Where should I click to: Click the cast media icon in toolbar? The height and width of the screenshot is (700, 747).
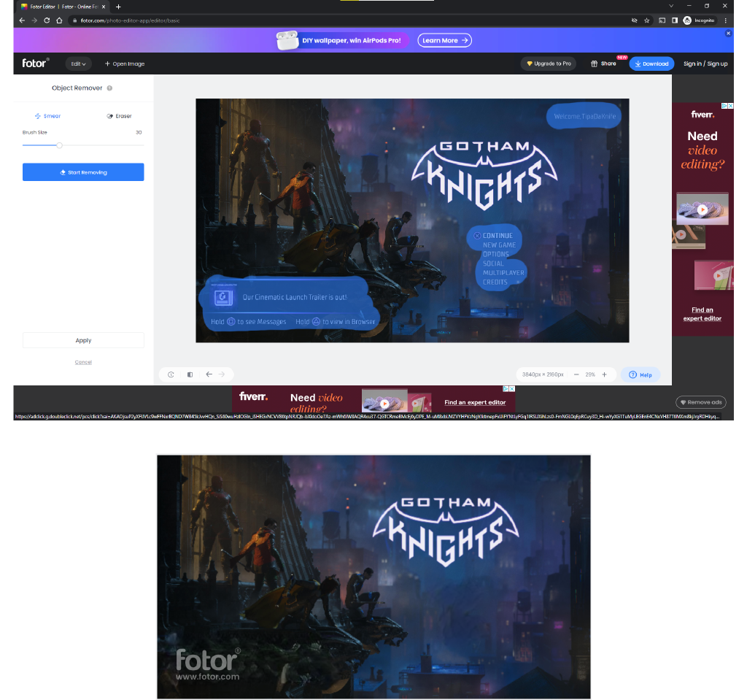[x=662, y=20]
